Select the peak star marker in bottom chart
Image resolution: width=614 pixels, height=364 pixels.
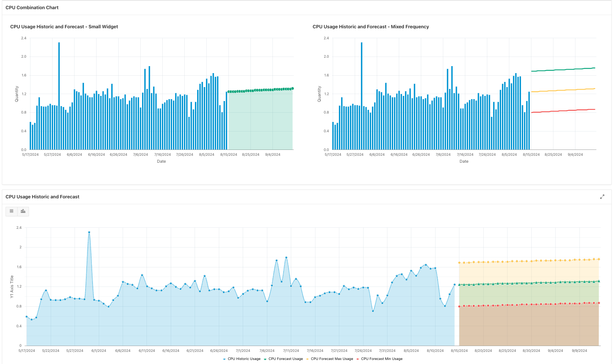(89, 233)
